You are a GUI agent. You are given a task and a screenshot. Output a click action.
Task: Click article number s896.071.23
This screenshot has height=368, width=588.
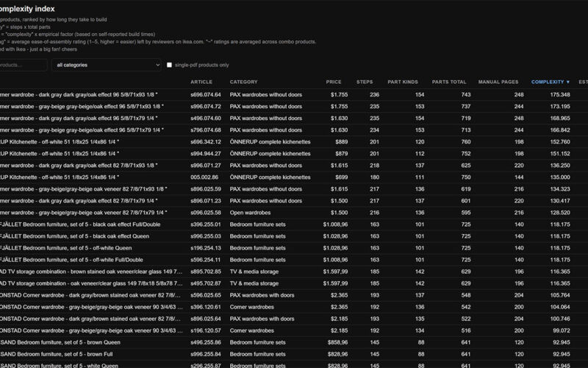coord(206,201)
